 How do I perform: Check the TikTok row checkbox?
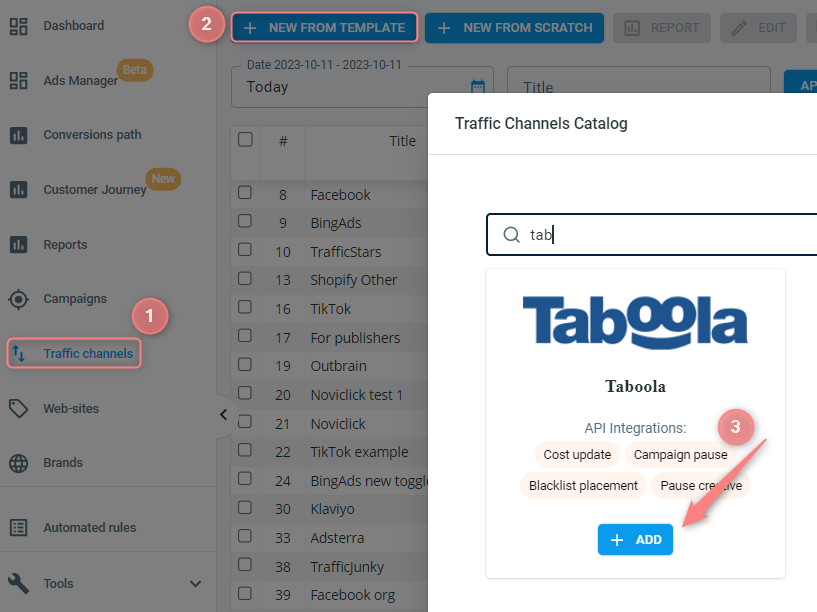point(245,307)
